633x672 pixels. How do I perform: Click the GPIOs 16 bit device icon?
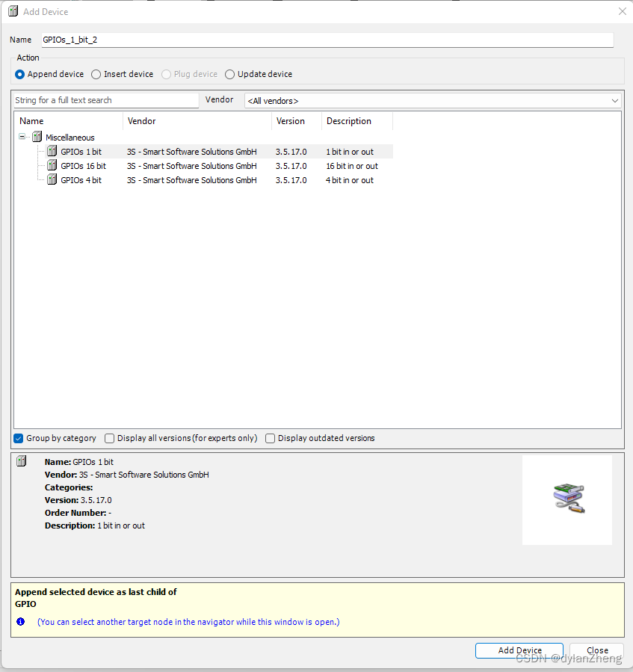(x=51, y=165)
